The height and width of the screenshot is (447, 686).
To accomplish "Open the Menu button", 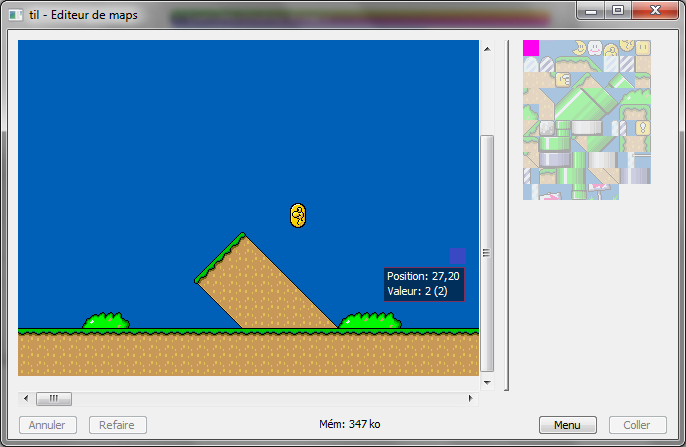I will pos(567,425).
